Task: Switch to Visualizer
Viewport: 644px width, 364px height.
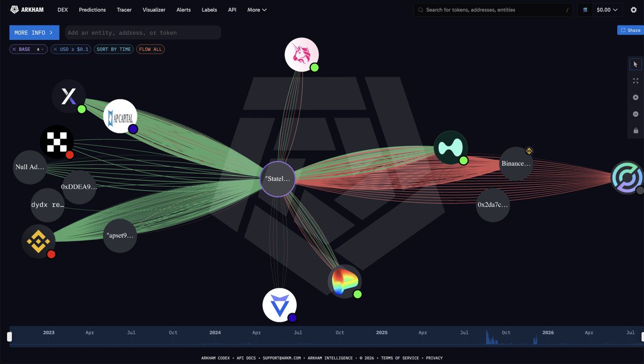Action: pos(154,10)
